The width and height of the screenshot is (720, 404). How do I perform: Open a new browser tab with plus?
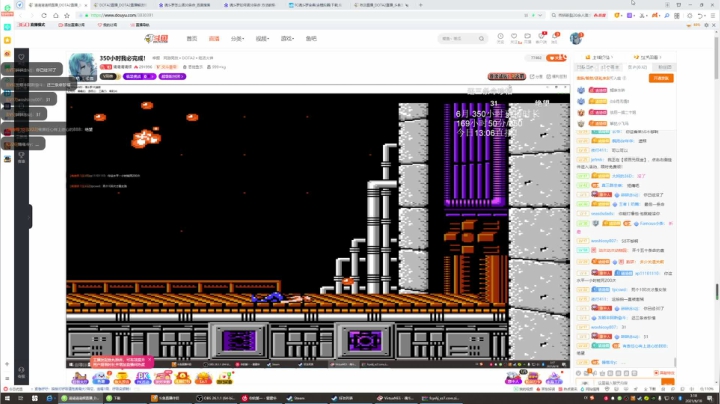(x=421, y=5)
